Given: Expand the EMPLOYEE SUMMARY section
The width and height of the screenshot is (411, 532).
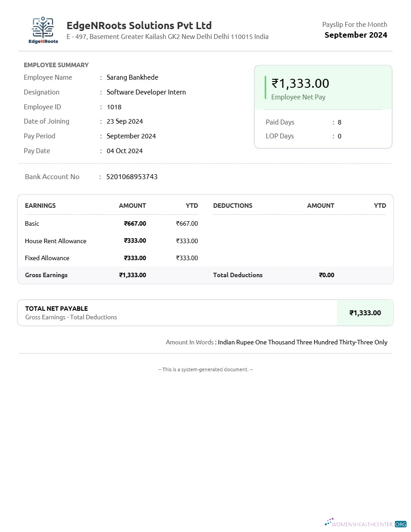Looking at the screenshot, I should pos(56,65).
